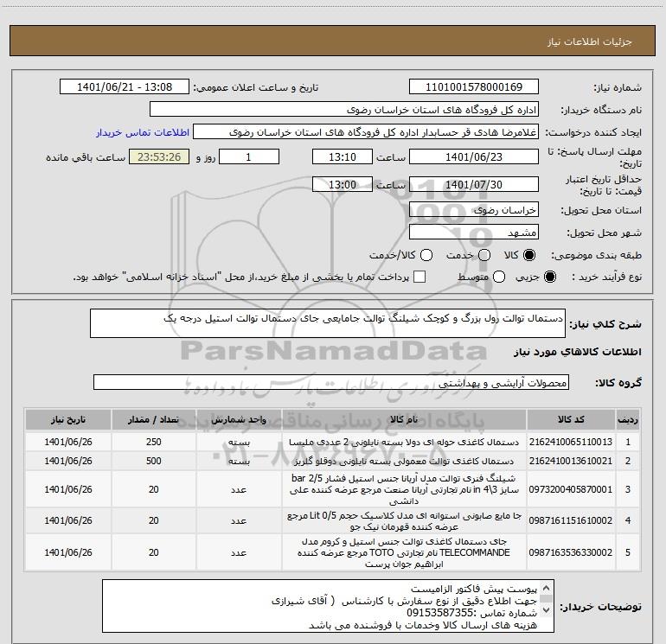The height and width of the screenshot is (644, 666).
Task: Click product code 2162410065110013
Action: pos(571,442)
